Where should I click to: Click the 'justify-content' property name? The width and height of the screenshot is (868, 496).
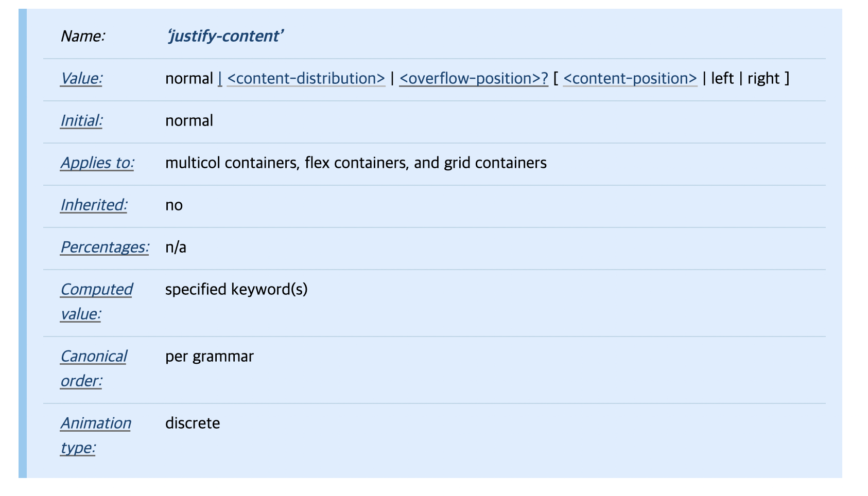[225, 36]
